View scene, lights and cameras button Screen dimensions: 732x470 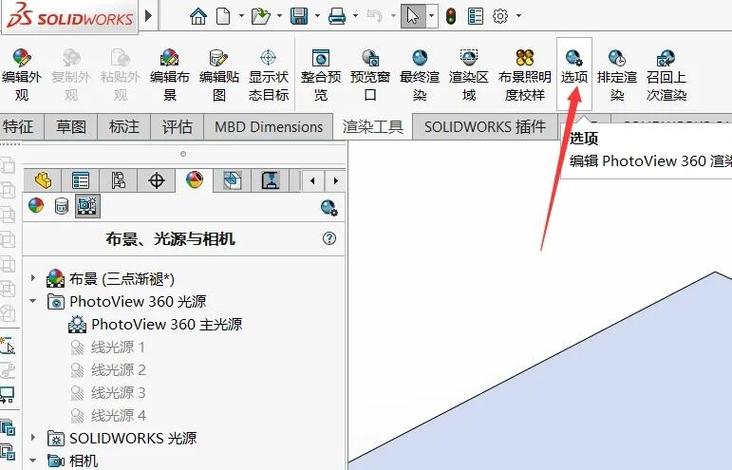(x=87, y=205)
